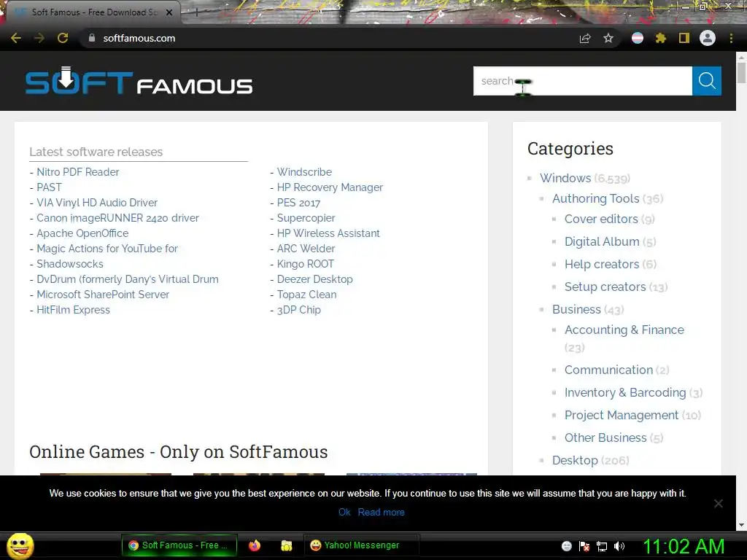Open the Chrome three-dot menu
This screenshot has height=560, width=747.
click(731, 38)
